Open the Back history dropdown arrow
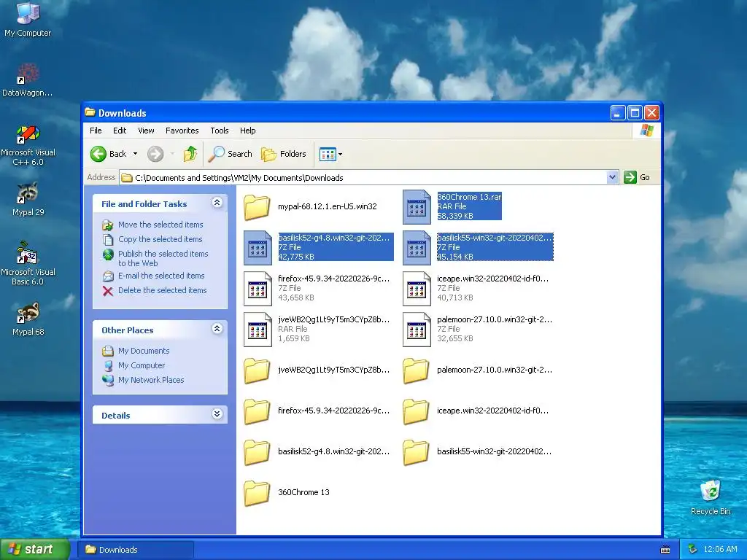This screenshot has width=747, height=560. [x=135, y=154]
